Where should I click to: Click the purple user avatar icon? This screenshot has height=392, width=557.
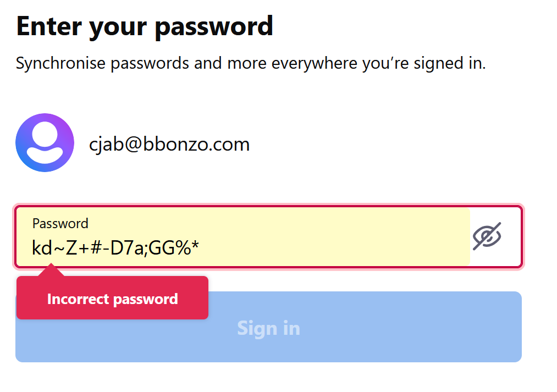coord(45,143)
